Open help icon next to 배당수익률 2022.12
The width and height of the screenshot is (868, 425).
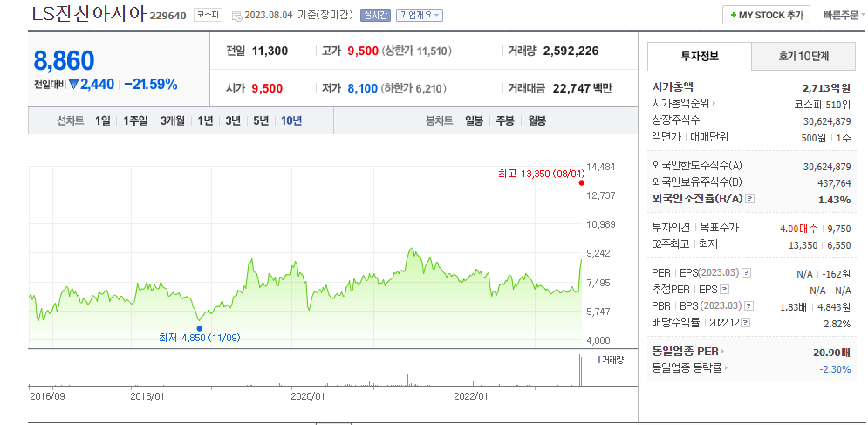[x=746, y=323]
